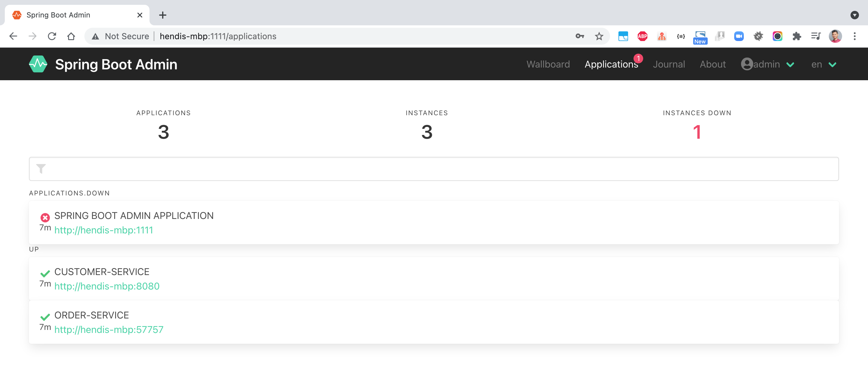
Task: Click the filter funnel icon in the search bar
Action: point(41,169)
